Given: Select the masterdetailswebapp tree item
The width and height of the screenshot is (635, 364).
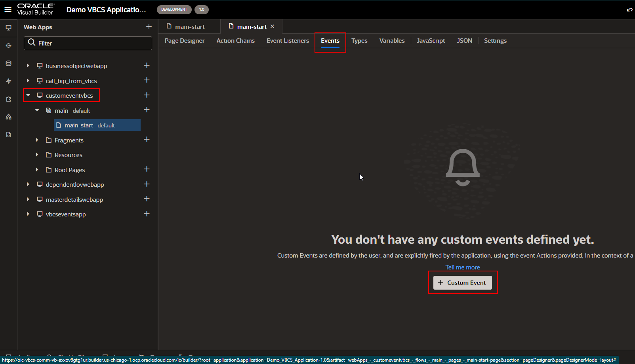Looking at the screenshot, I should click(74, 199).
